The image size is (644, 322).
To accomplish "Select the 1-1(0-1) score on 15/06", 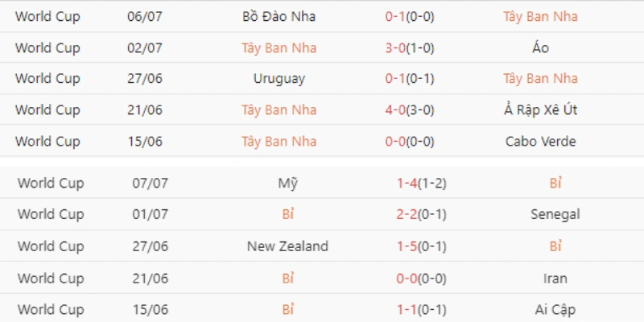I will pyautogui.click(x=421, y=310).
